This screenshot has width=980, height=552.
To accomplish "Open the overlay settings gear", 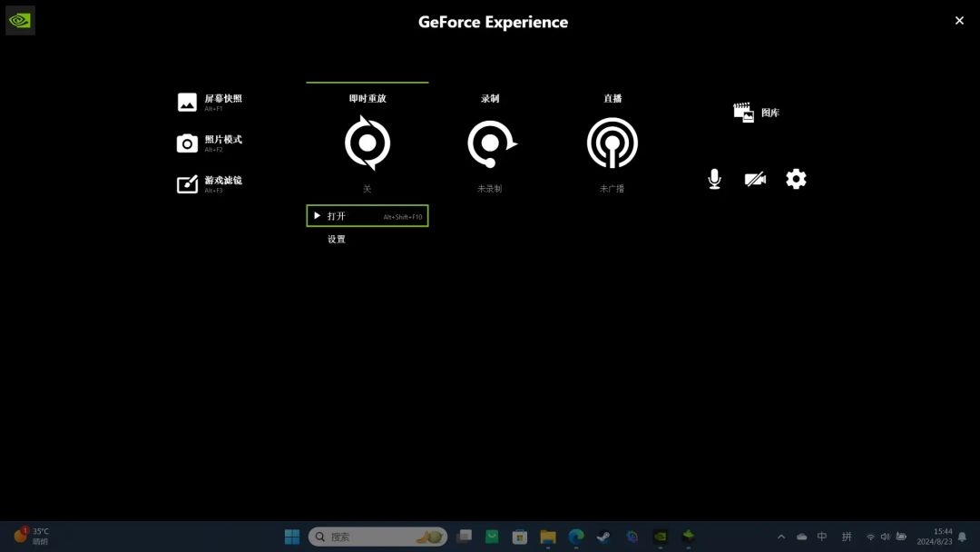I will point(796,179).
